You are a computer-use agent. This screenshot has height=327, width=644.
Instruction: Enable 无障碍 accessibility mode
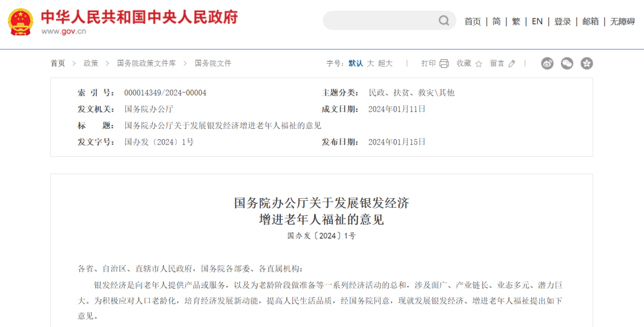(x=622, y=21)
